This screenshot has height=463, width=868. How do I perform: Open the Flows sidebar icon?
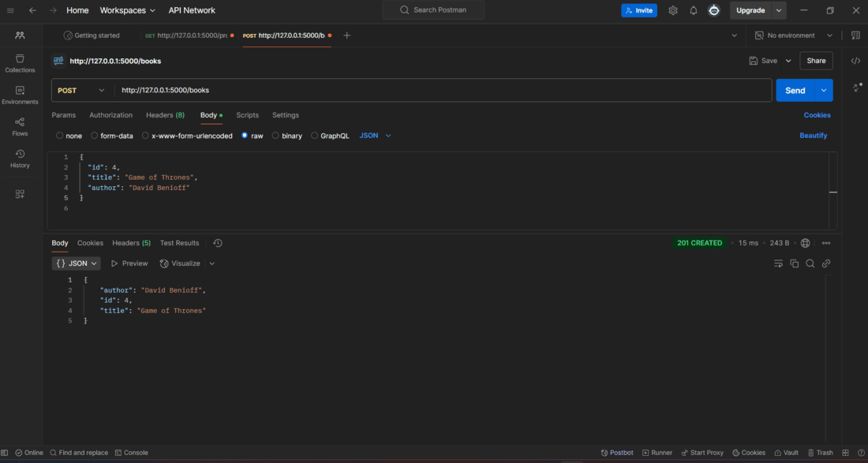tap(20, 127)
